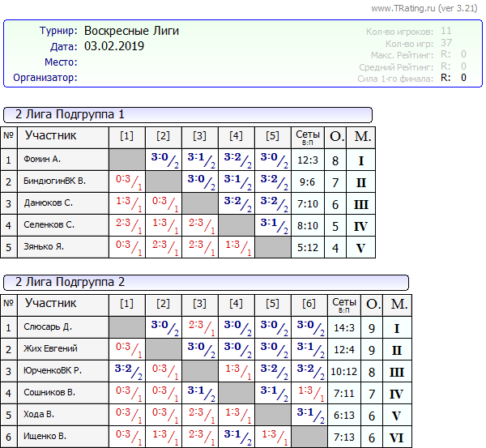This screenshot has height=448, width=486.
Task: Click the Сила 1-го финала rating
Action: (413, 79)
